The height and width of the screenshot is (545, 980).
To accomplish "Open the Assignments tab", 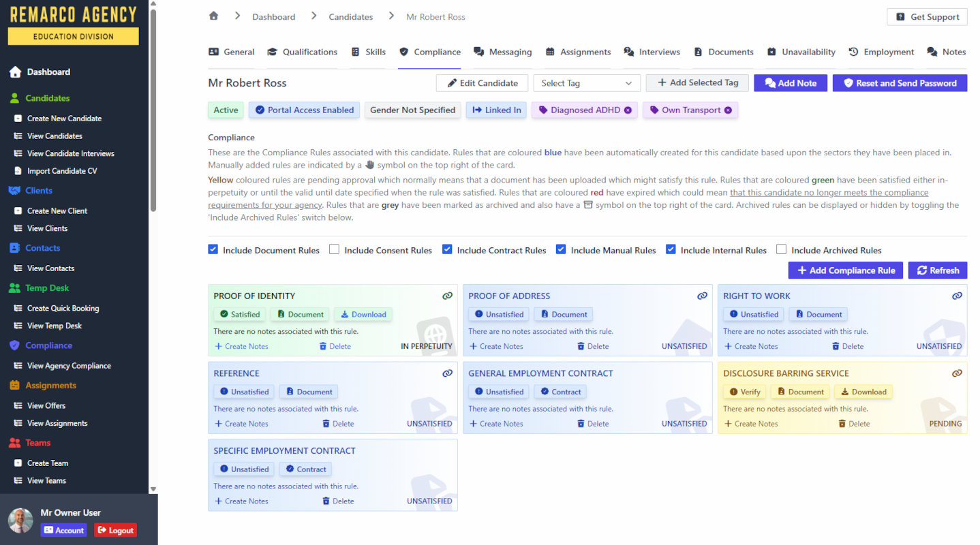I will click(577, 52).
